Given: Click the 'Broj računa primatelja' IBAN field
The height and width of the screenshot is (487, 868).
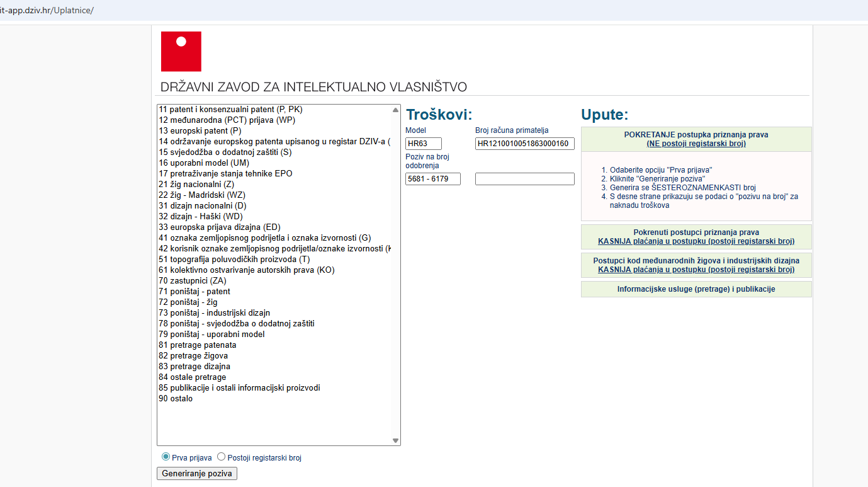Looking at the screenshot, I should [524, 144].
